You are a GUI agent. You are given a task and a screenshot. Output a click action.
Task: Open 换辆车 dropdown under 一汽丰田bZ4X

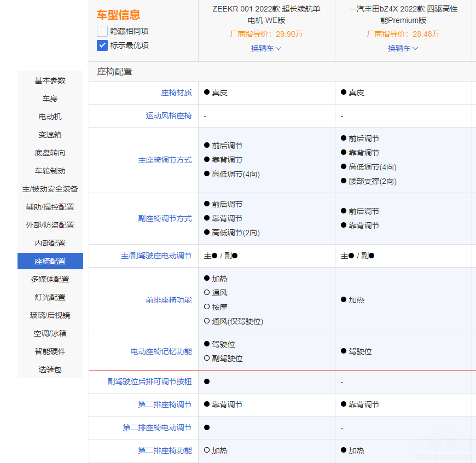pyautogui.click(x=403, y=48)
